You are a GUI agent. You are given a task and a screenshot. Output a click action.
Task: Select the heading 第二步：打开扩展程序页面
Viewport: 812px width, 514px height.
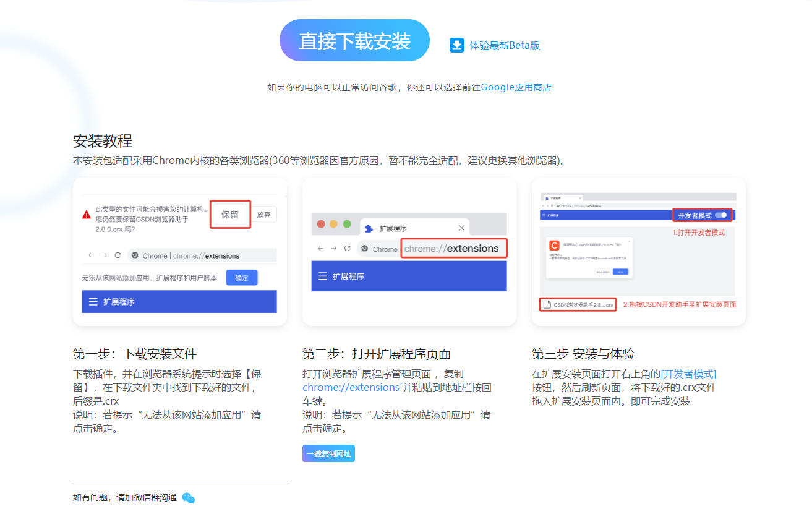point(377,354)
